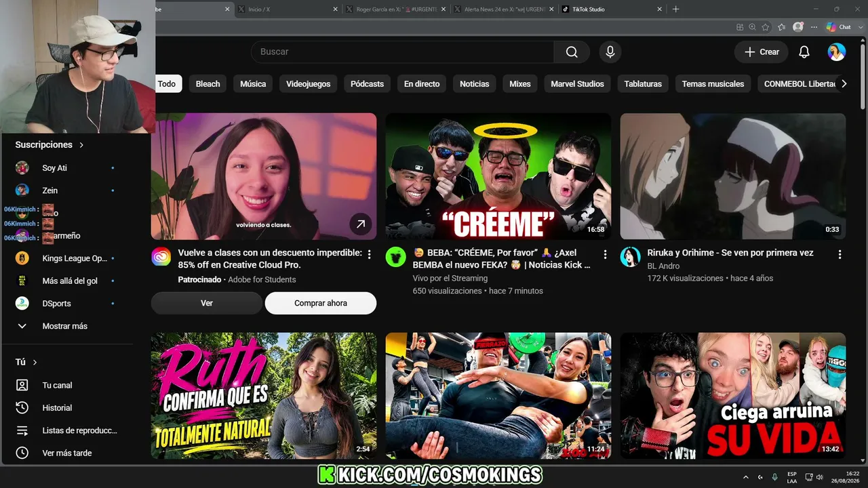Image resolution: width=868 pixels, height=488 pixels.
Task: Open the BL Andro channel avatar
Action: point(631,257)
